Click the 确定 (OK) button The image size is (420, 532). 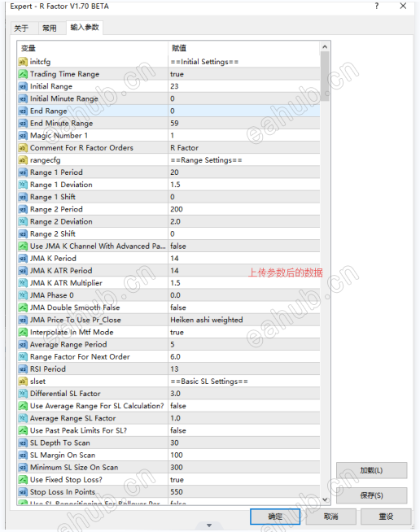tap(275, 517)
